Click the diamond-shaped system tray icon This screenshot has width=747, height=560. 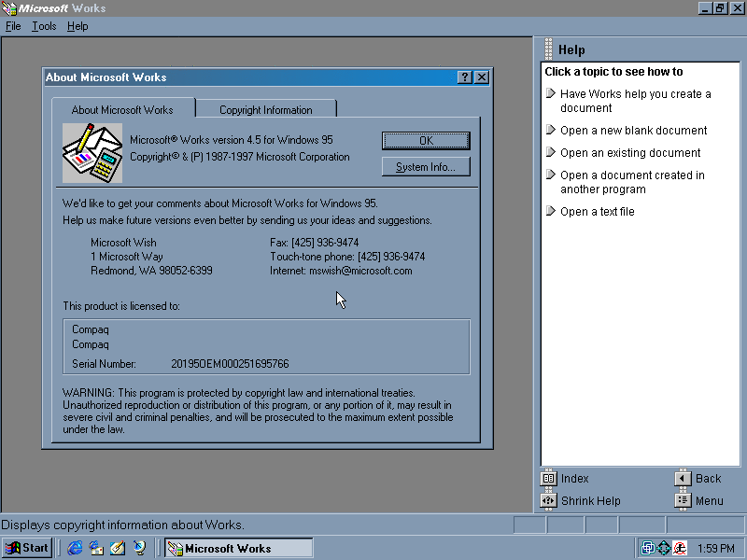tap(664, 548)
